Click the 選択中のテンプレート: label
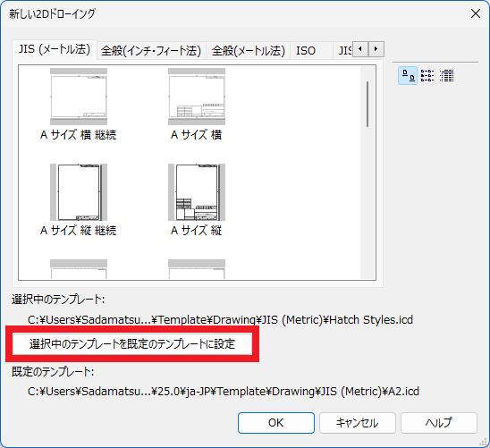 click(58, 300)
